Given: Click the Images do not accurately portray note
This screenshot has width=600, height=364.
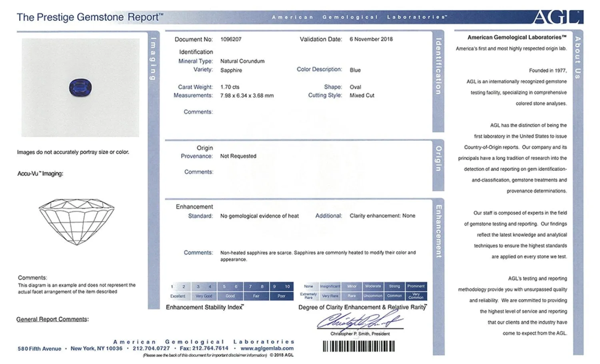Looking at the screenshot, I should point(73,152).
